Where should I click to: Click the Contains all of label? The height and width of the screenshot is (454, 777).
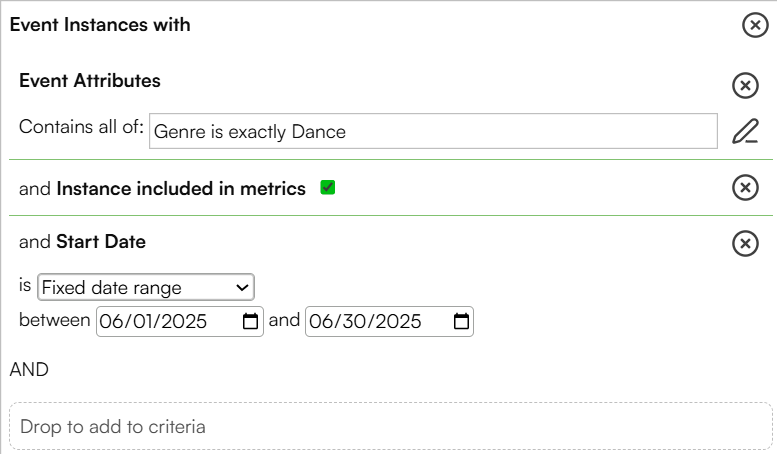pyautogui.click(x=81, y=126)
